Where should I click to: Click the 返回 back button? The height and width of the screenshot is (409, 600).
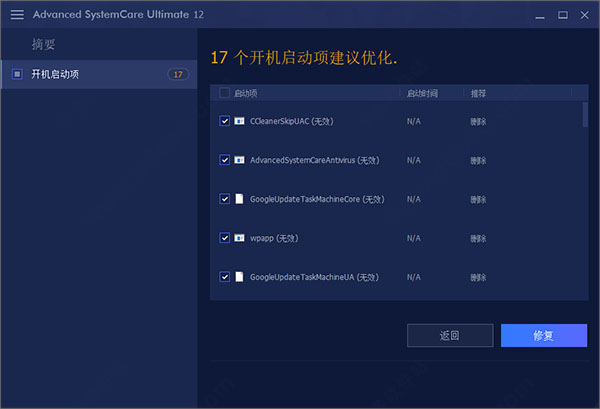click(x=450, y=336)
